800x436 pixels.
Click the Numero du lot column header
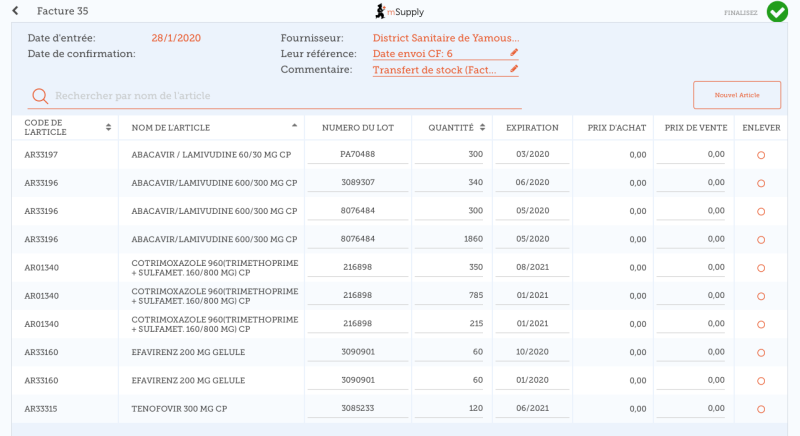(358, 128)
